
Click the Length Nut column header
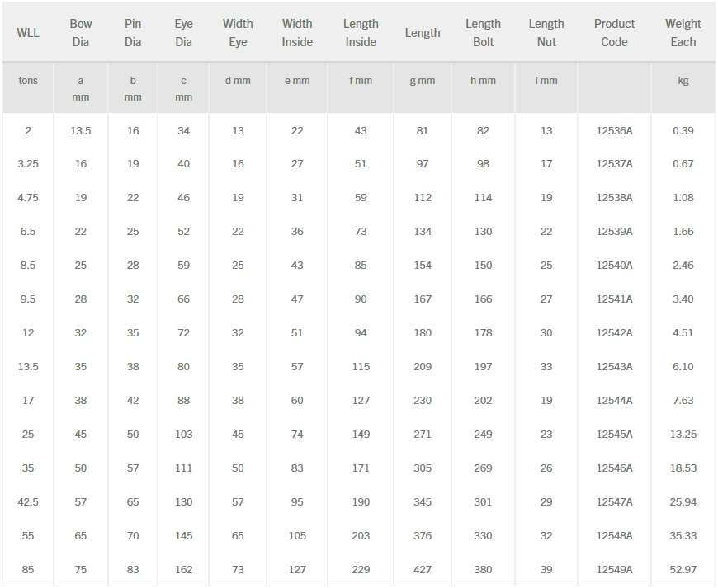(x=546, y=33)
